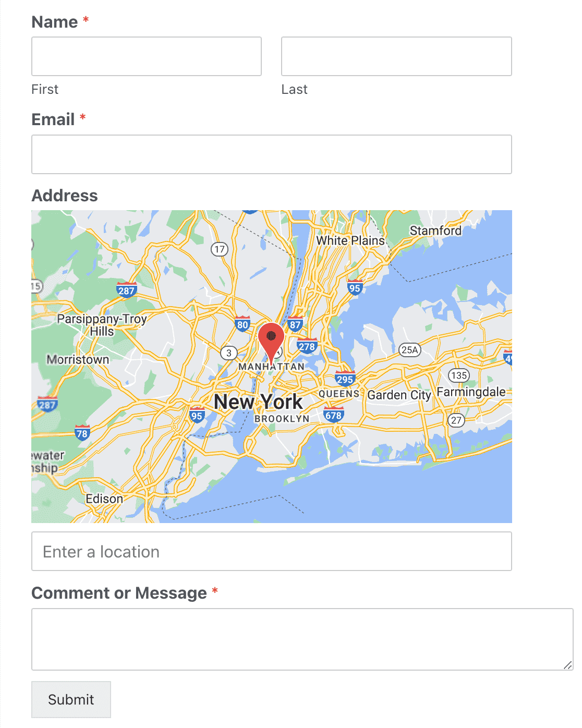Click the route 17 circle marker

220,249
